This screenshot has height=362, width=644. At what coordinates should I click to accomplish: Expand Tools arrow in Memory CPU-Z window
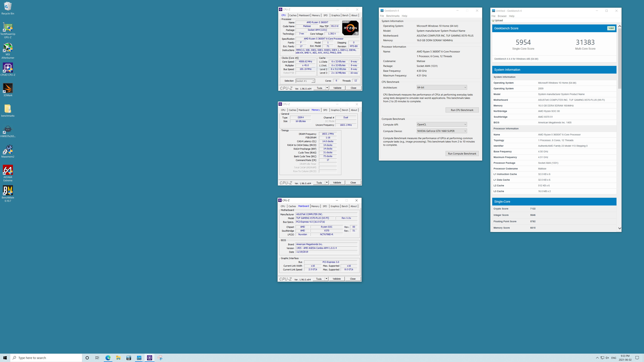[327, 183]
